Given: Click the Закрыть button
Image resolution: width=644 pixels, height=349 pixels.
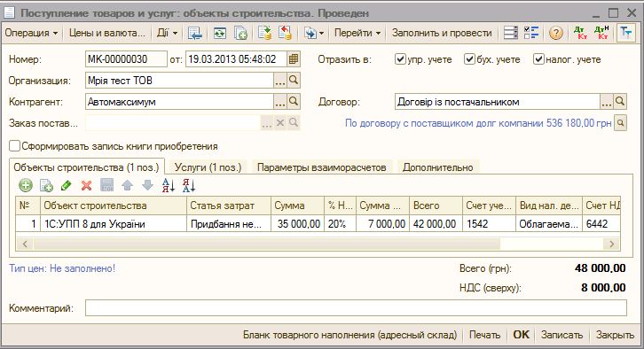Looking at the screenshot, I should coord(615,335).
